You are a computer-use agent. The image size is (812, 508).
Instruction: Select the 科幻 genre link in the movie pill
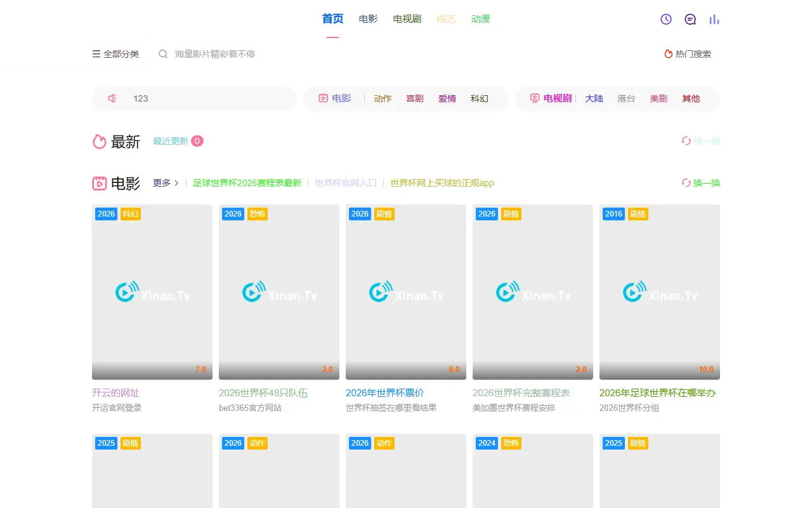(x=480, y=98)
